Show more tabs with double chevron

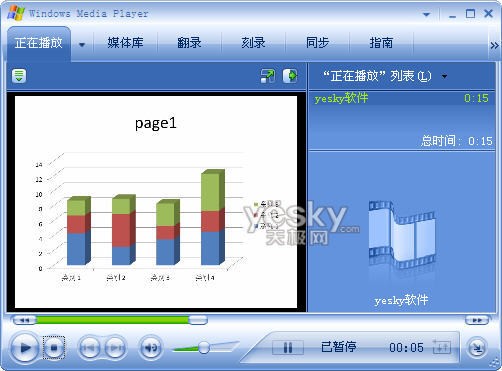pyautogui.click(x=494, y=45)
